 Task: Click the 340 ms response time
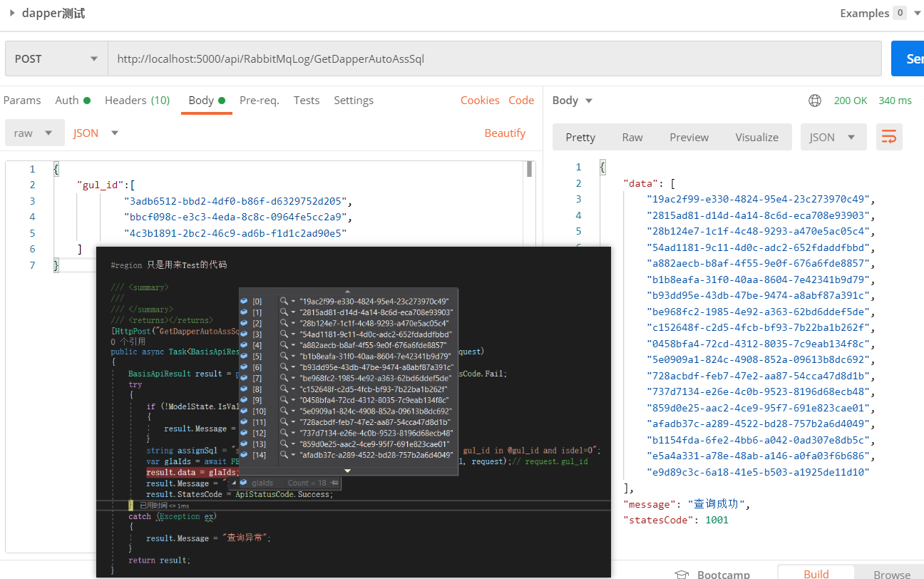point(895,101)
